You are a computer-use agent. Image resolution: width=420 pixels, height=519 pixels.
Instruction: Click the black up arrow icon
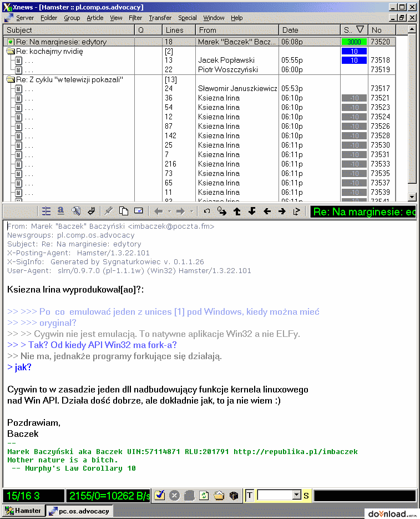coord(237,211)
